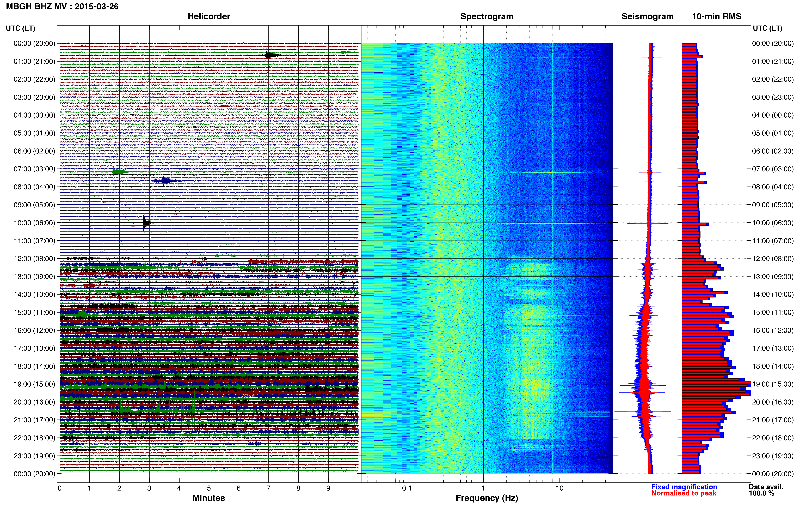Click the Fixed magnification legend entry
This screenshot has width=812, height=508.
684,487
